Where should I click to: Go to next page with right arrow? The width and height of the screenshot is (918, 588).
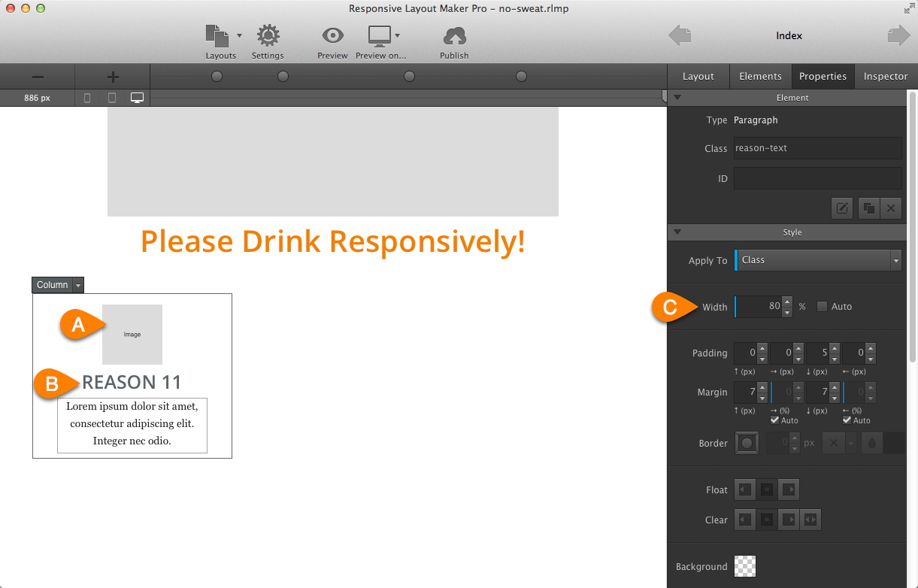click(x=898, y=35)
